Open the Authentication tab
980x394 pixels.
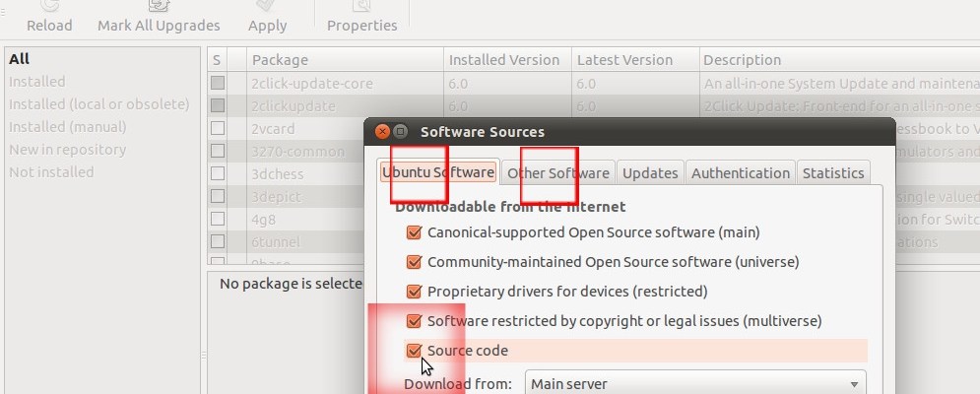coord(741,173)
